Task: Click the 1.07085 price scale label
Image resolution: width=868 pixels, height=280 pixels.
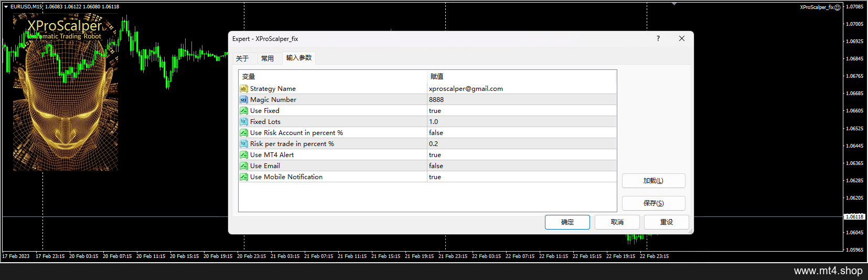Action: pos(855,7)
